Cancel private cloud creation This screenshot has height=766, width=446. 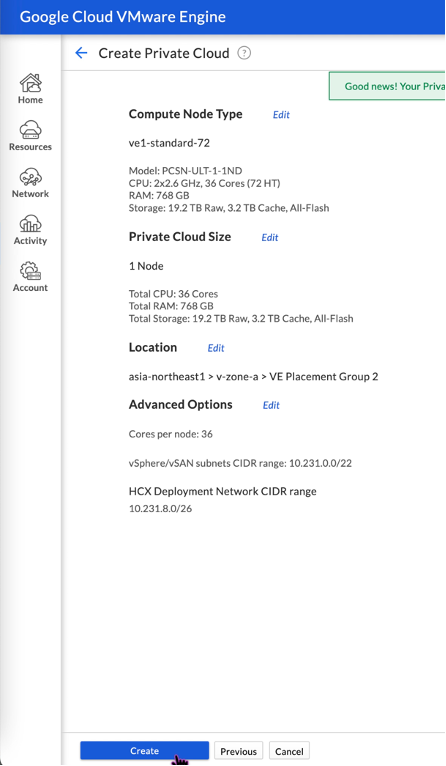click(289, 751)
